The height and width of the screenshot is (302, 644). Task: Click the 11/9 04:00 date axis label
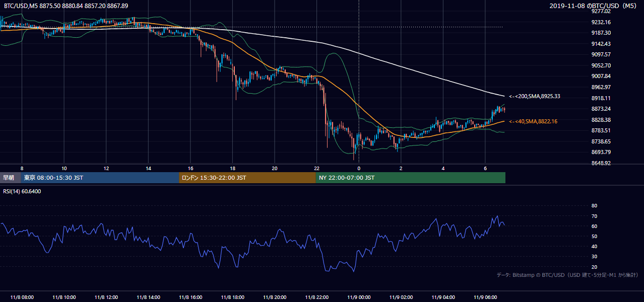443,297
